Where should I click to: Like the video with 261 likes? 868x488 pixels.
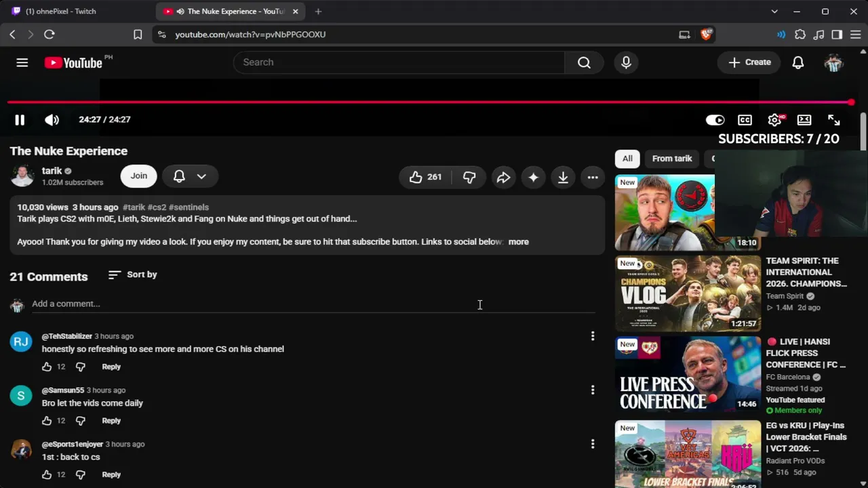click(x=425, y=177)
